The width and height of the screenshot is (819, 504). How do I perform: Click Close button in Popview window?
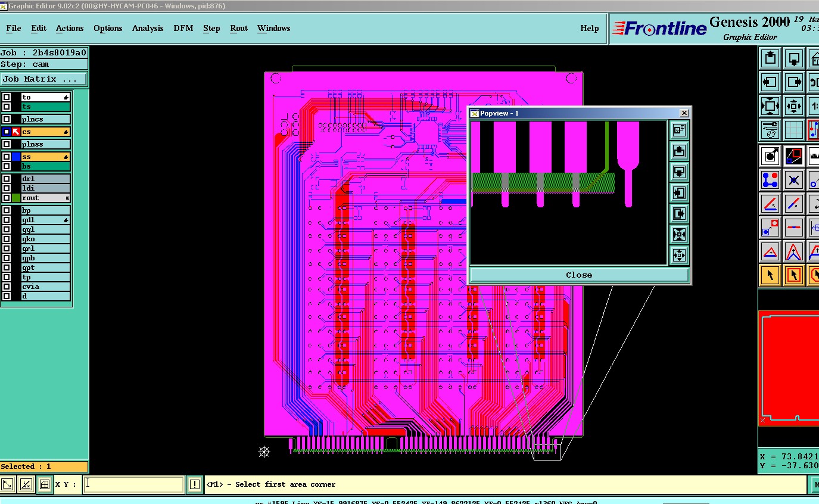coord(579,275)
